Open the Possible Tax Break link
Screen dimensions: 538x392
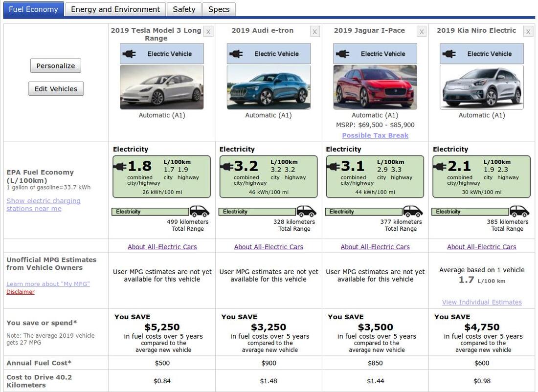coord(375,135)
